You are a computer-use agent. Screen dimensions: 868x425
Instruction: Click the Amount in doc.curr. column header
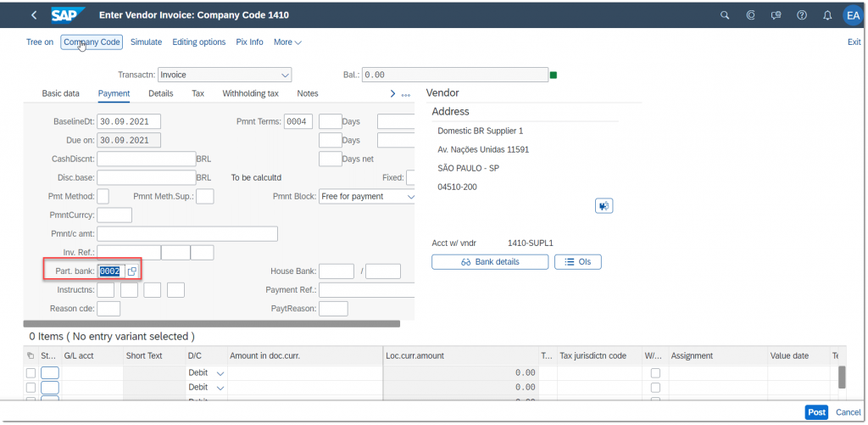point(304,355)
